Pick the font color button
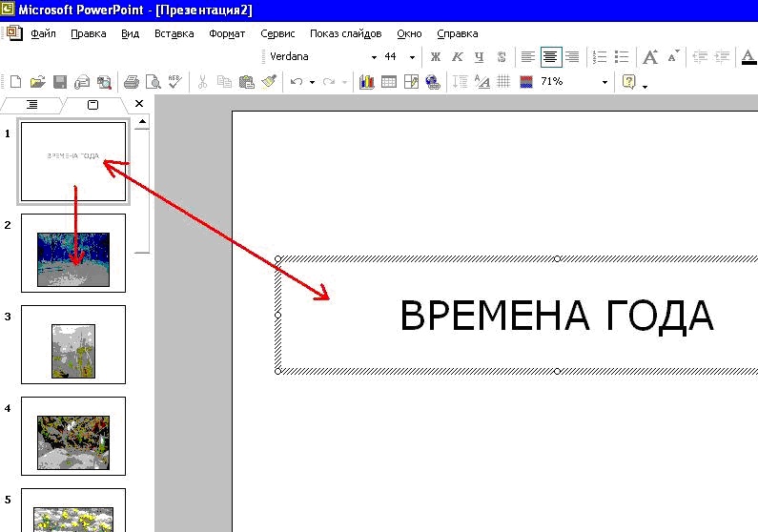Image resolution: width=758 pixels, height=532 pixels. coord(748,57)
